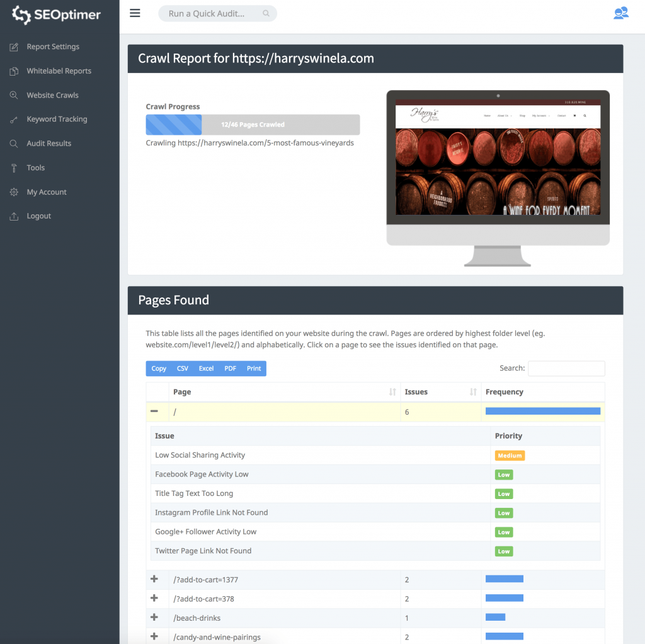Click the Report Settings sidebar icon
This screenshot has width=645, height=644.
[14, 47]
